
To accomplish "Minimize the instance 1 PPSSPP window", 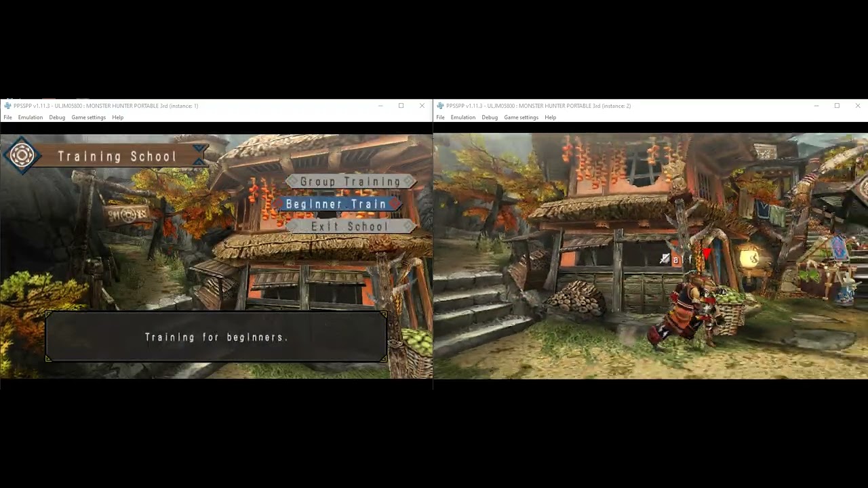I will pyautogui.click(x=380, y=106).
